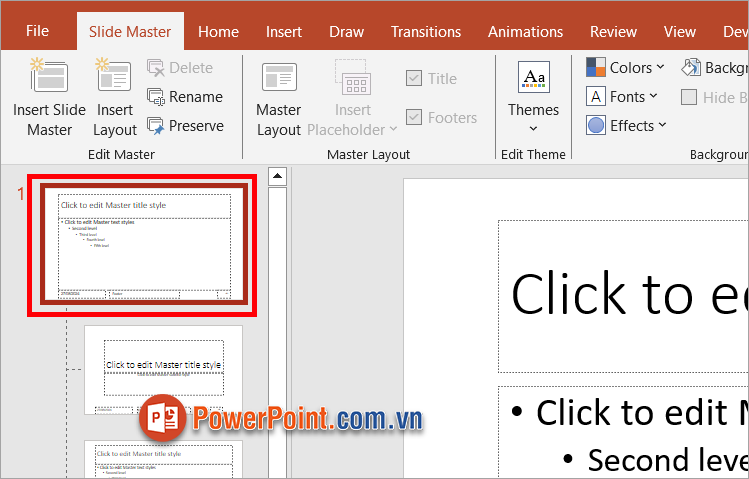Click the Delete text label
The height and width of the screenshot is (479, 749).
click(x=191, y=68)
